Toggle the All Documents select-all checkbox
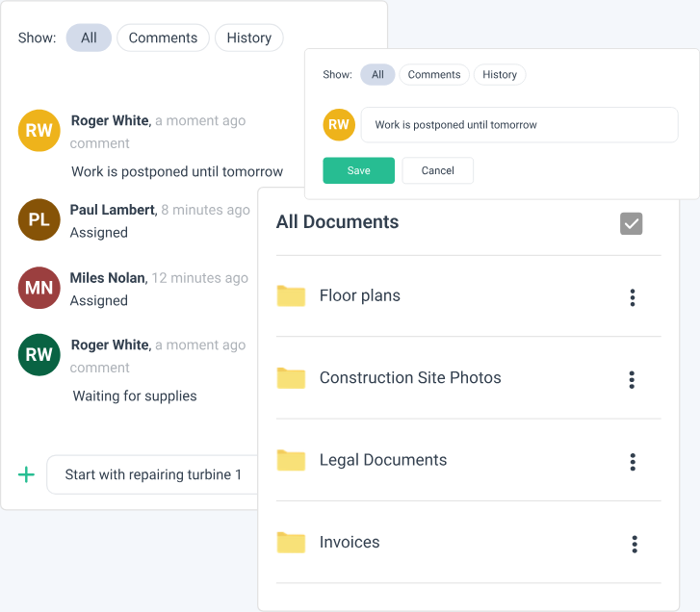Image resolution: width=700 pixels, height=612 pixels. coord(631,223)
